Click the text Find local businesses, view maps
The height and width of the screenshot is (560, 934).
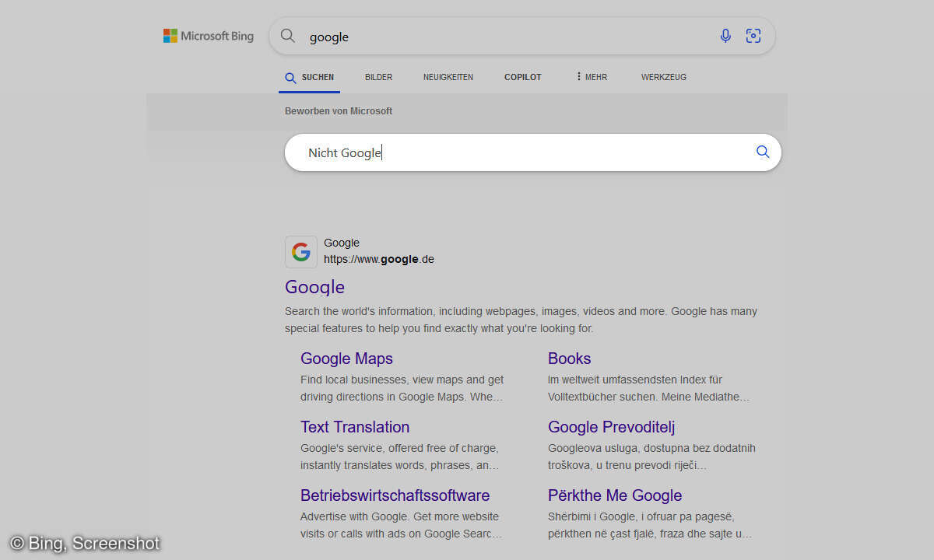click(402, 388)
